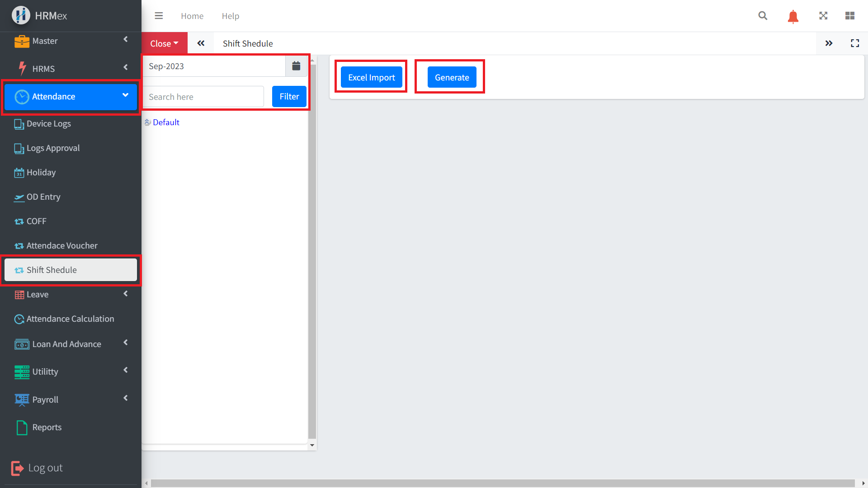Toggle the hamburger sidebar menu icon

[159, 16]
